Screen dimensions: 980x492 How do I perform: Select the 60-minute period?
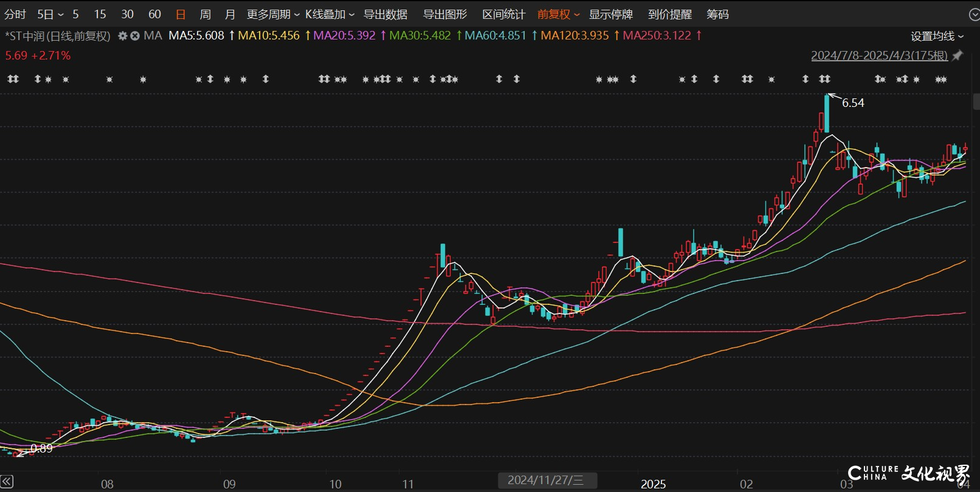pos(155,14)
